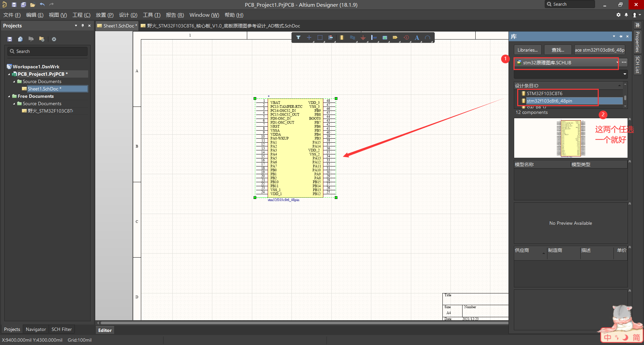The height and width of the screenshot is (345, 644).
Task: Open the notifications bell icon
Action: coord(626,15)
